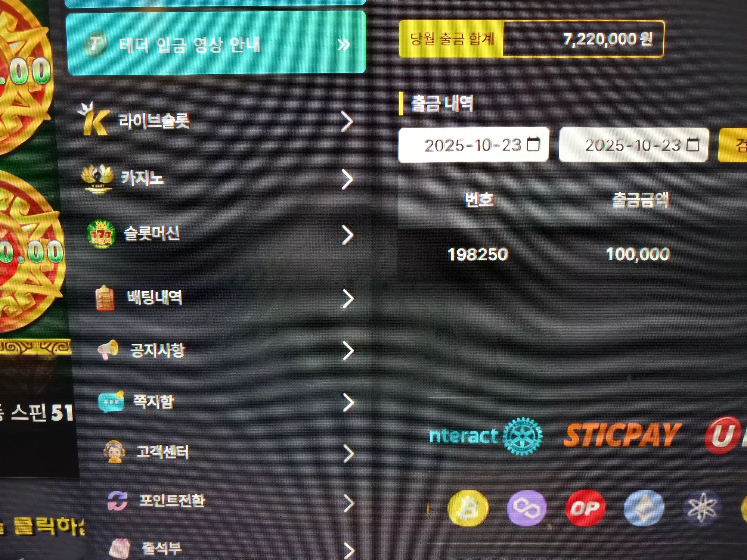Click the blue Ethereum coin icon
The height and width of the screenshot is (560, 747).
coord(644,508)
